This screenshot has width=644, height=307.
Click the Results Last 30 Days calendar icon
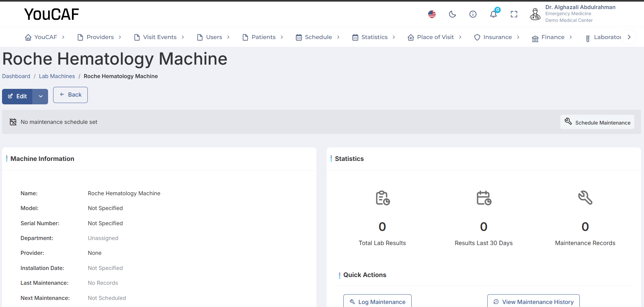click(484, 198)
